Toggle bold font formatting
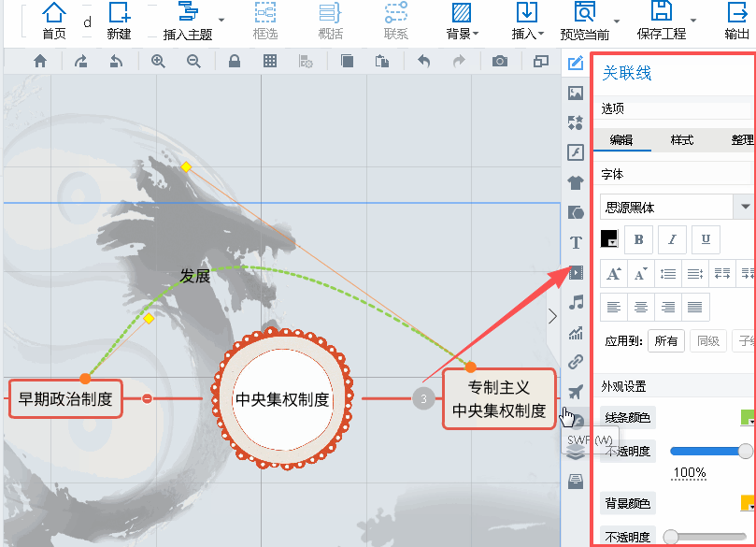The image size is (756, 547). [639, 239]
